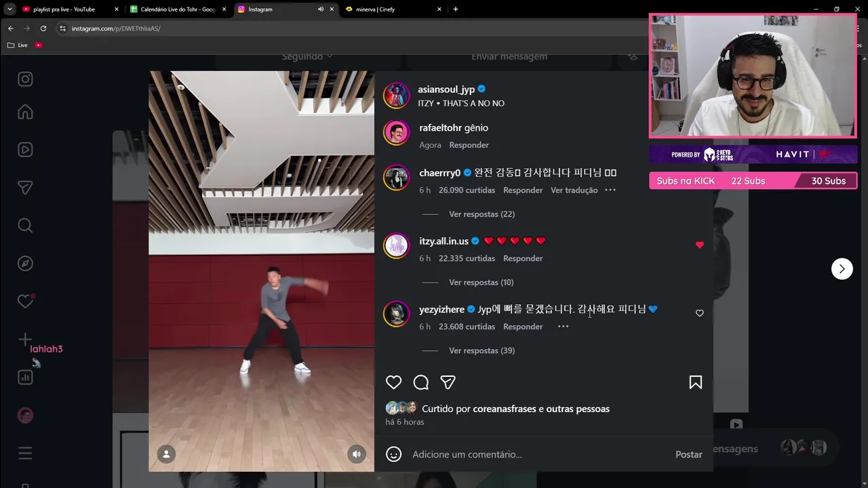Open the dashboard chart icon in sidebar

25,378
